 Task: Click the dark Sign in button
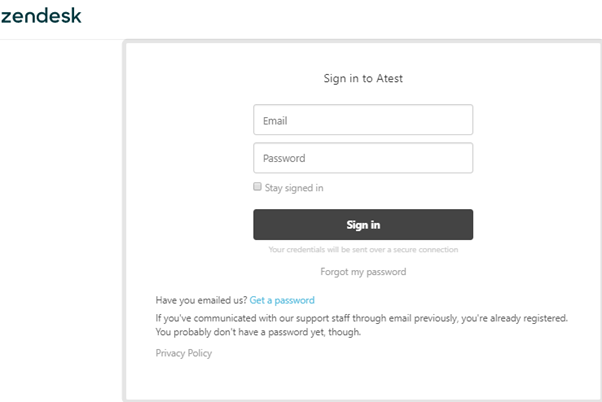363,225
